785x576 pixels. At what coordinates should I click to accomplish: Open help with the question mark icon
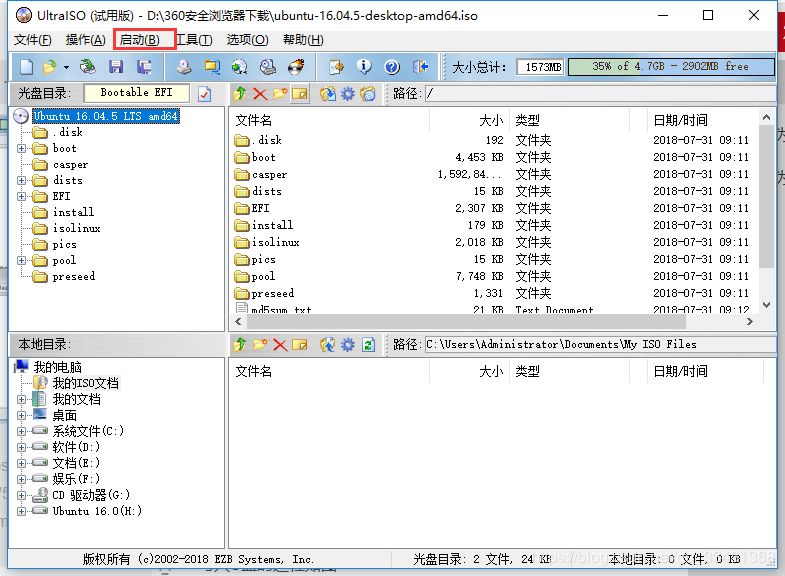click(392, 67)
